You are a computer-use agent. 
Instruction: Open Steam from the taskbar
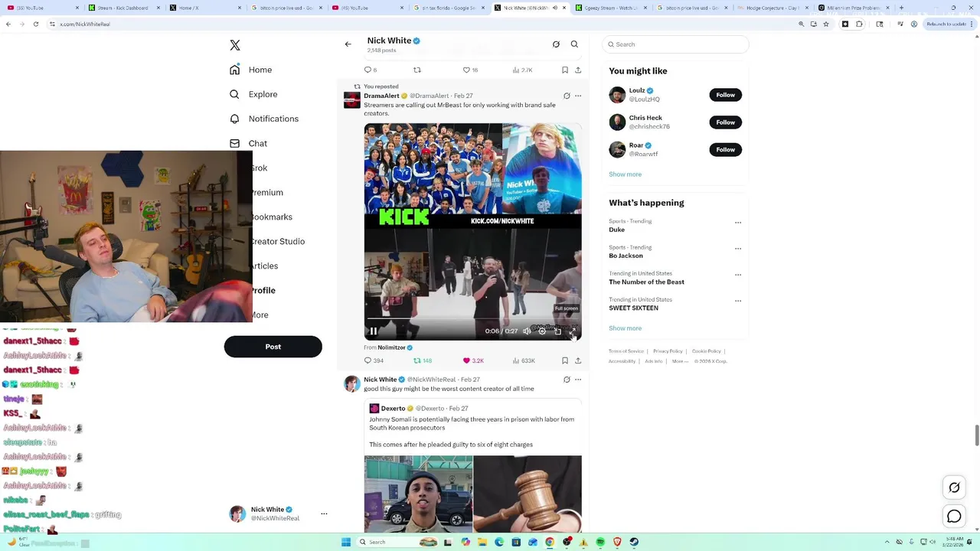tap(634, 542)
